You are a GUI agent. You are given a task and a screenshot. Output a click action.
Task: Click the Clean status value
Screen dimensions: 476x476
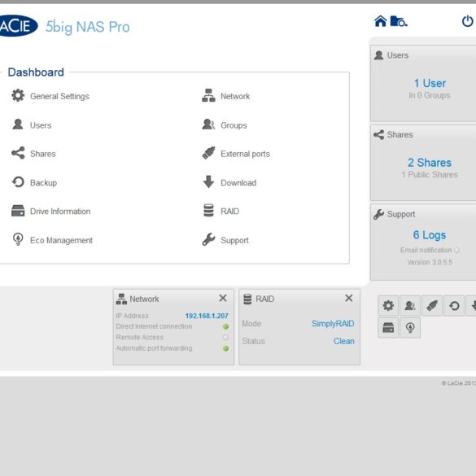coord(344,341)
